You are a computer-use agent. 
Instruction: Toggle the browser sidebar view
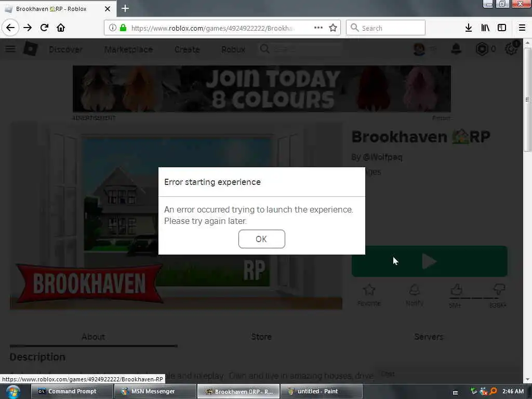point(502,28)
